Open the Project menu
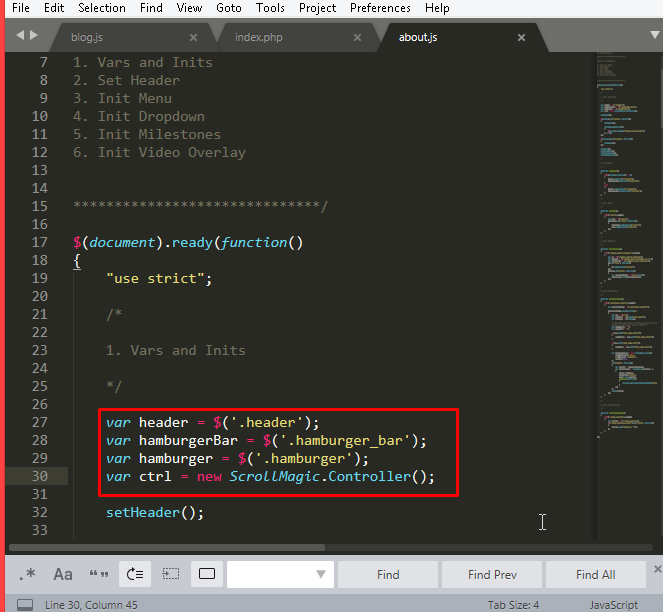 click(317, 8)
